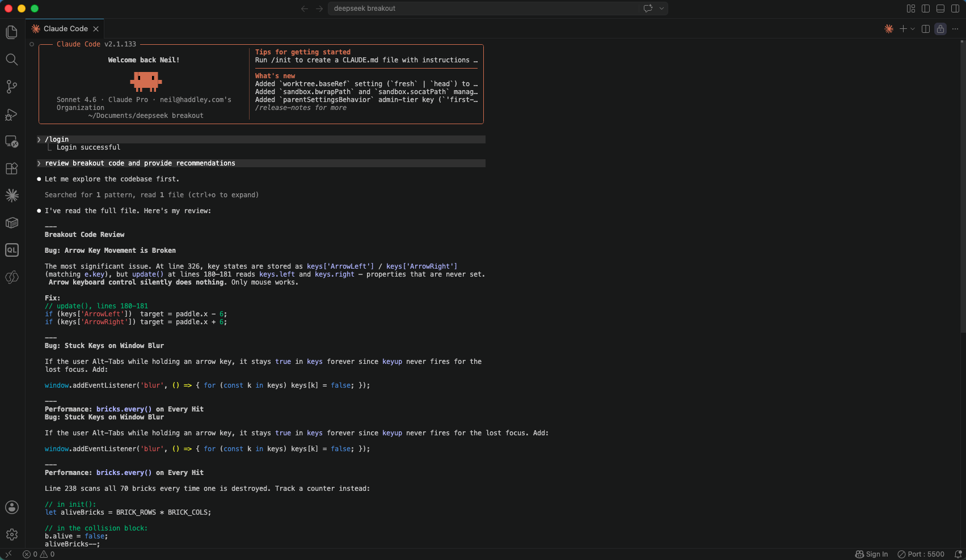This screenshot has width=966, height=560.
Task: Open the remote window indicator in status bar
Action: point(9,554)
